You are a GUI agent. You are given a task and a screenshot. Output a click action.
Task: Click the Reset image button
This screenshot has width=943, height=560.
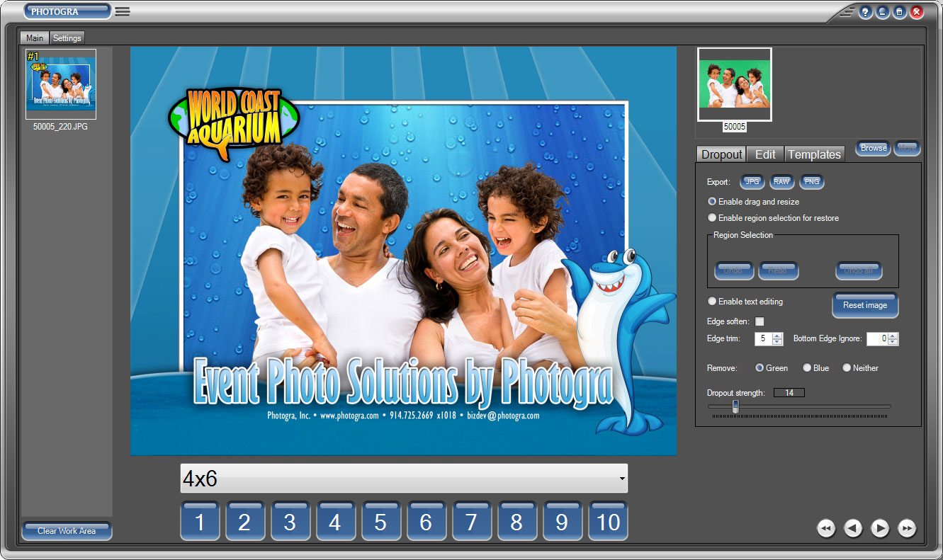point(865,305)
